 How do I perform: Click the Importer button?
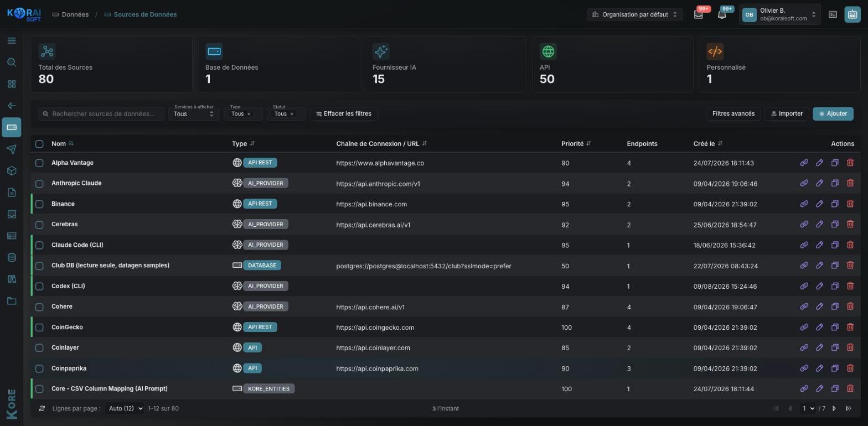pyautogui.click(x=787, y=113)
